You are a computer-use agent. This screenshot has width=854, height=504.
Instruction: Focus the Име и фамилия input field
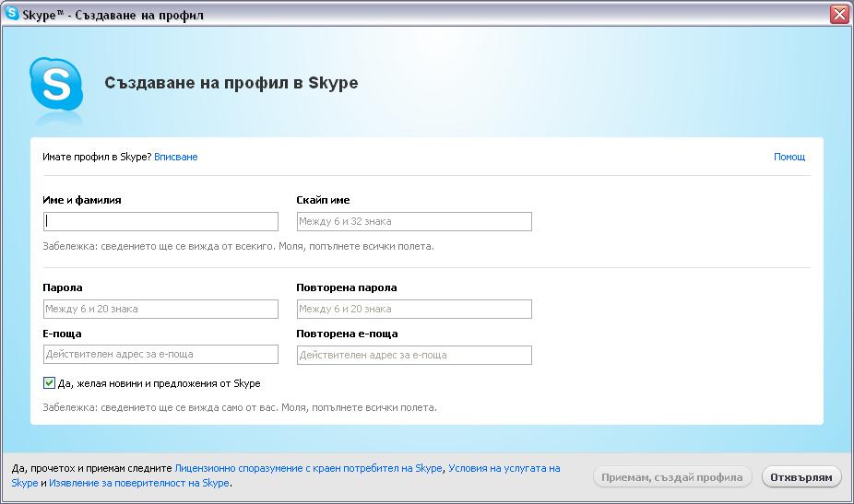click(160, 221)
